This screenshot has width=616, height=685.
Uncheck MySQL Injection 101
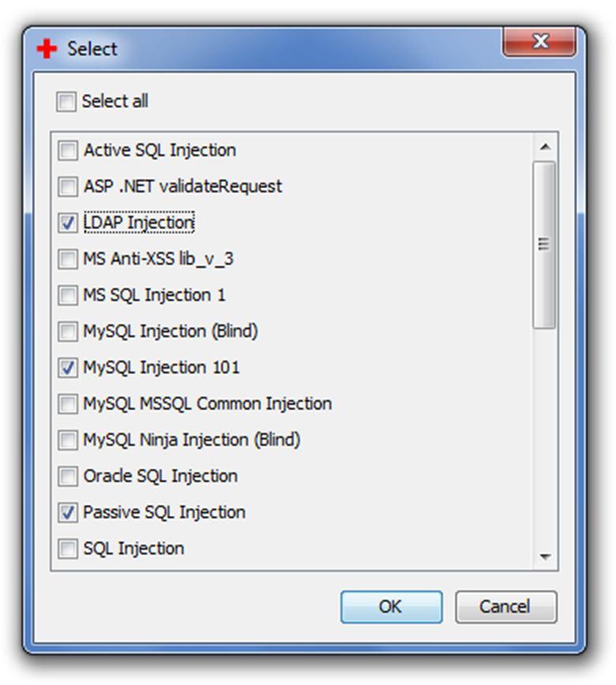(68, 367)
